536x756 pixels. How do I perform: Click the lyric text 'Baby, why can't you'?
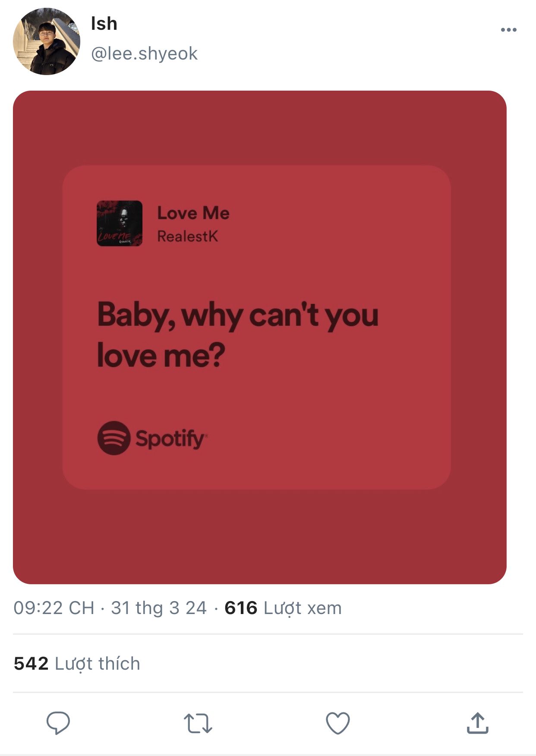click(x=238, y=315)
